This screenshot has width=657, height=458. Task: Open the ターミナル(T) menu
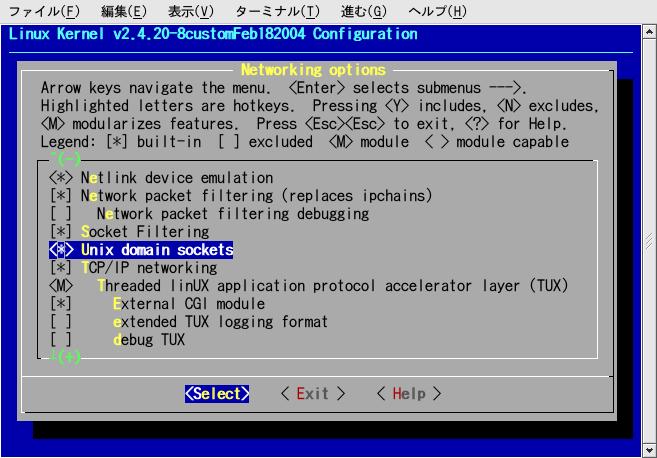click(x=277, y=11)
